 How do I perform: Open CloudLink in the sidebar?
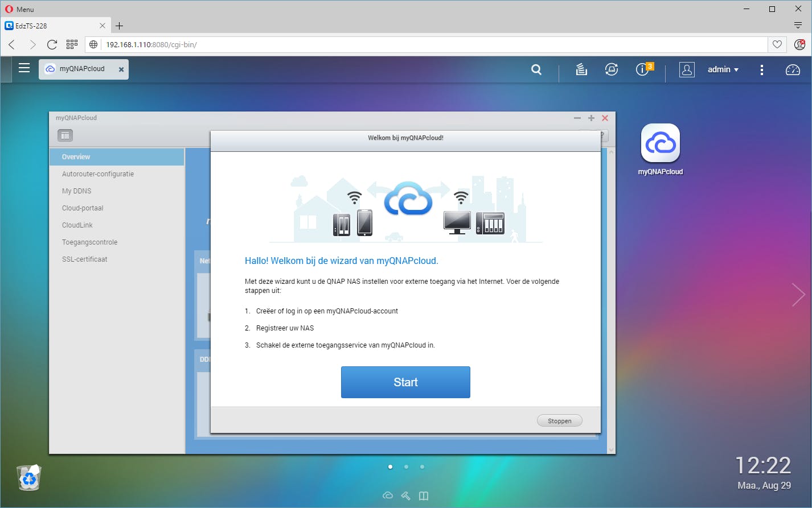pos(117,225)
